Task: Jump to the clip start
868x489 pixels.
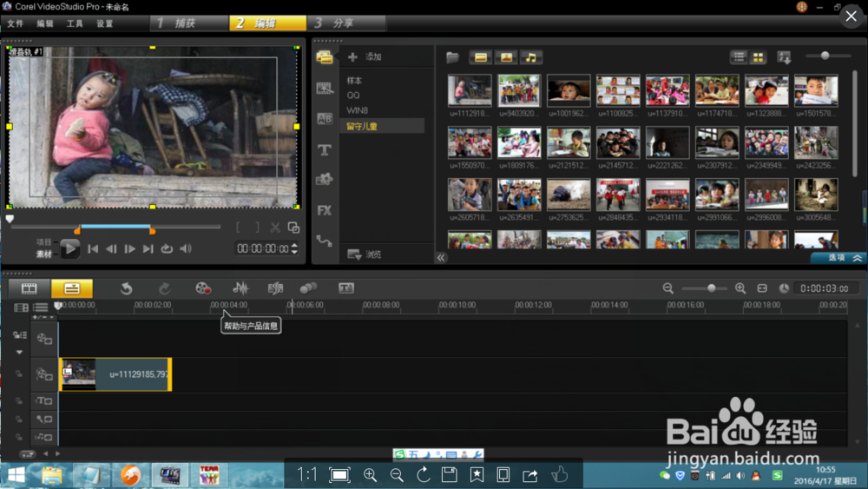Action: [x=93, y=248]
